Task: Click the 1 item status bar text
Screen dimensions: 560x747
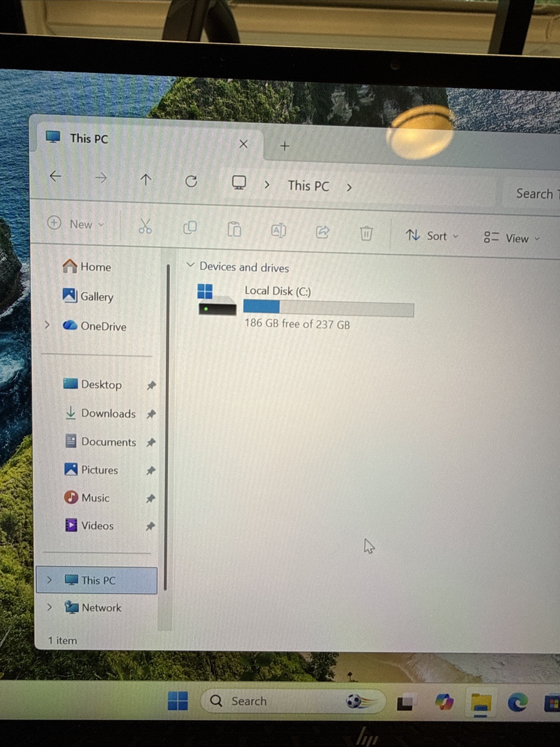Action: pos(63,640)
